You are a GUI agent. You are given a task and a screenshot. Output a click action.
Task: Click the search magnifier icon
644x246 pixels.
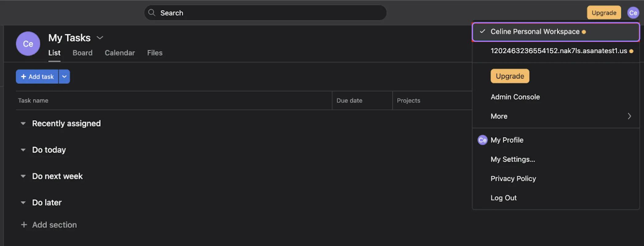152,13
